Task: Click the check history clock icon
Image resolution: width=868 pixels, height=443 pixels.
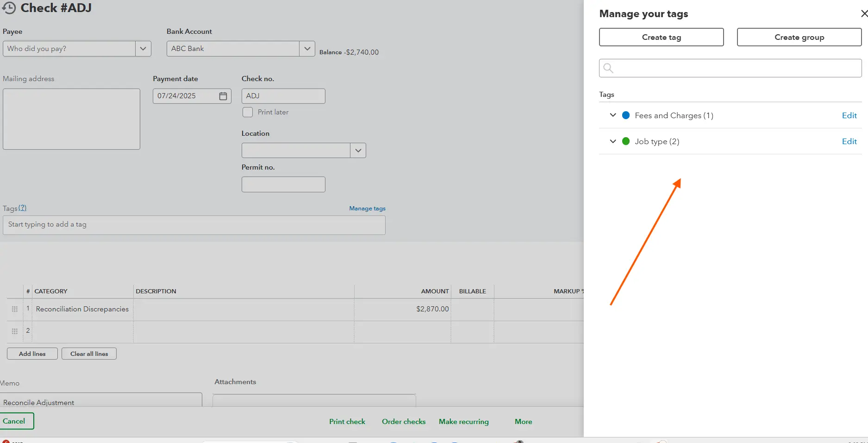Action: tap(9, 8)
